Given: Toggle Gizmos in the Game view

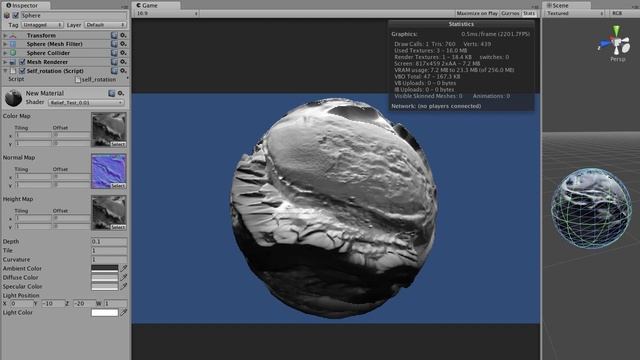Looking at the screenshot, I should [x=510, y=13].
